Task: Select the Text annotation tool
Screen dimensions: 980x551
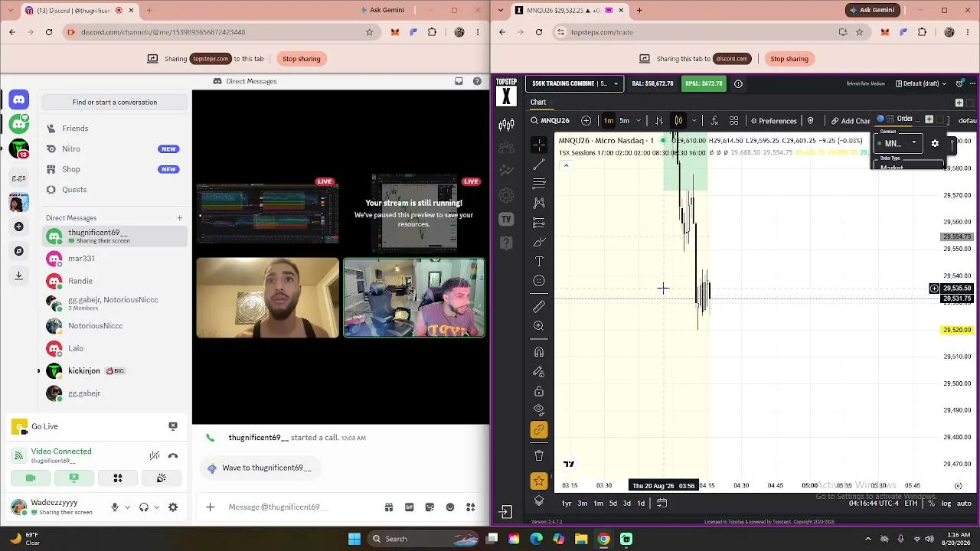Action: point(539,262)
